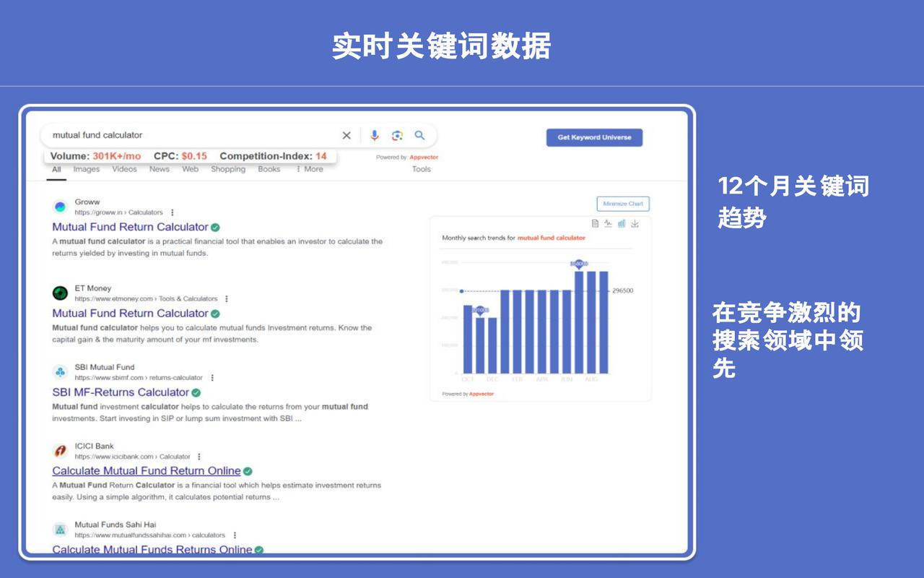Switch to the Videos tab
This screenshot has height=578, width=924.
pyautogui.click(x=124, y=169)
